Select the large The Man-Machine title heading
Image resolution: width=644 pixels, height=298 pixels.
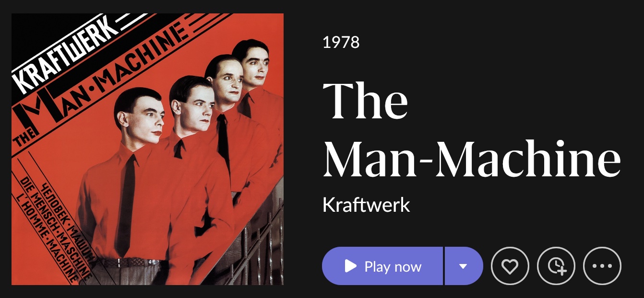click(472, 129)
